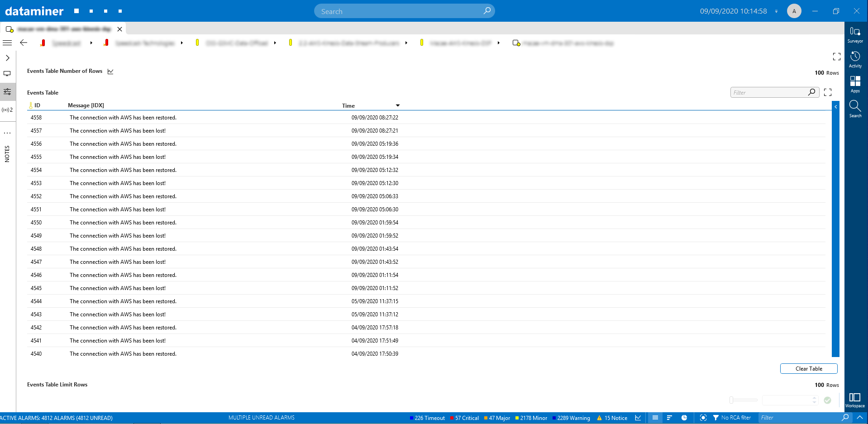Sort by the Time column header
Viewport: 868px width, 424px height.
(348, 106)
